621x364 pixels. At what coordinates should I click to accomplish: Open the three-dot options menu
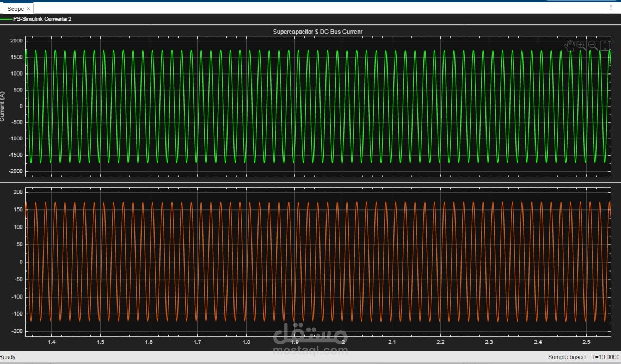coord(611,8)
